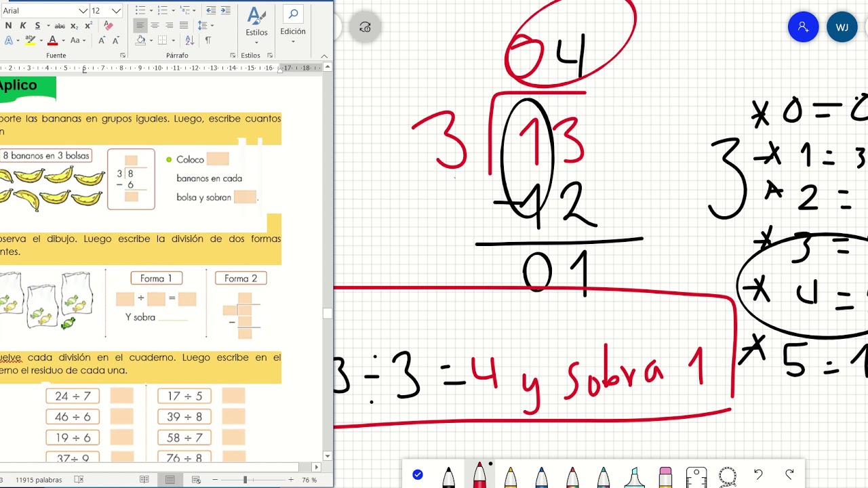Decrease font size with shrink icon
Viewport: 868px width, 488px height.
[x=115, y=41]
